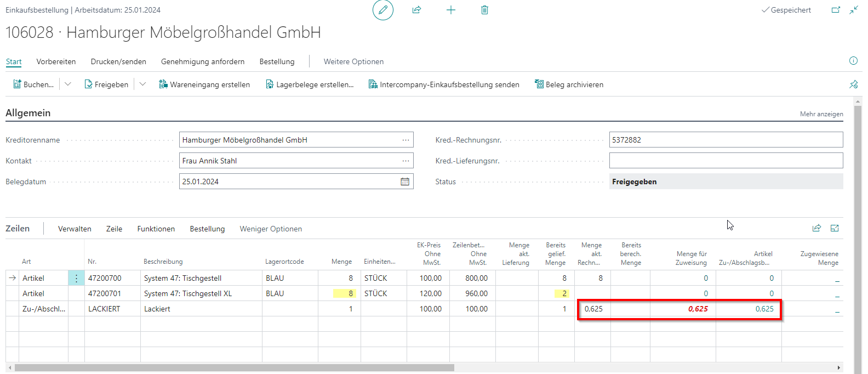Sort by Beschreibung column header
The image size is (868, 374).
coord(163,262)
